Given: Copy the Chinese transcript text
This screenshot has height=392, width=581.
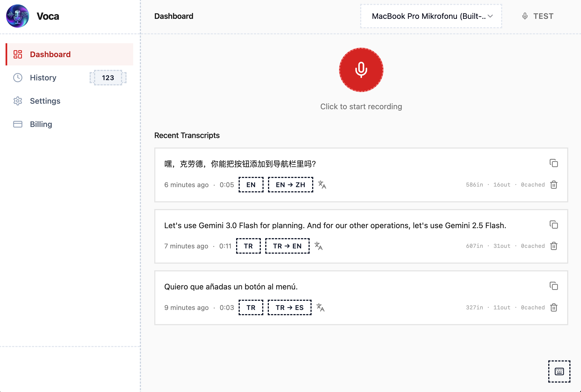Looking at the screenshot, I should (554, 163).
